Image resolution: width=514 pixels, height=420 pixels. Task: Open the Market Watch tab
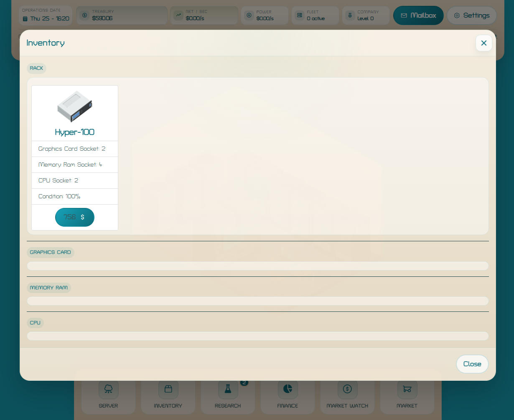coord(347,394)
